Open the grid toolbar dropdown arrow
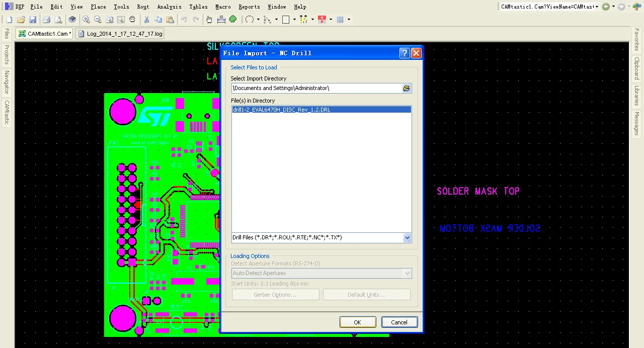This screenshot has height=348, width=644. (349, 20)
